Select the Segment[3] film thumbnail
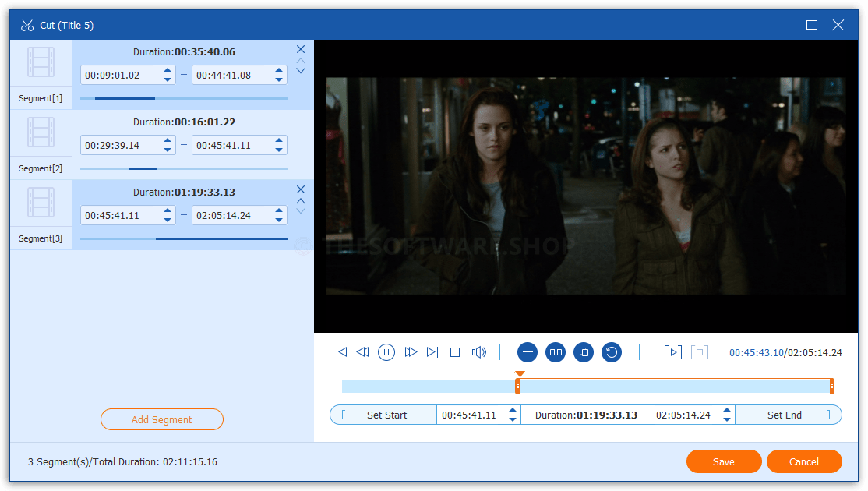Screen dimensions: 868x491 [41, 203]
